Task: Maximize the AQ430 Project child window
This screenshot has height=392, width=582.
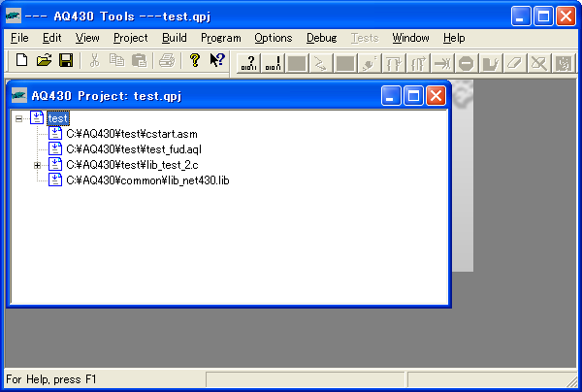Action: point(413,96)
